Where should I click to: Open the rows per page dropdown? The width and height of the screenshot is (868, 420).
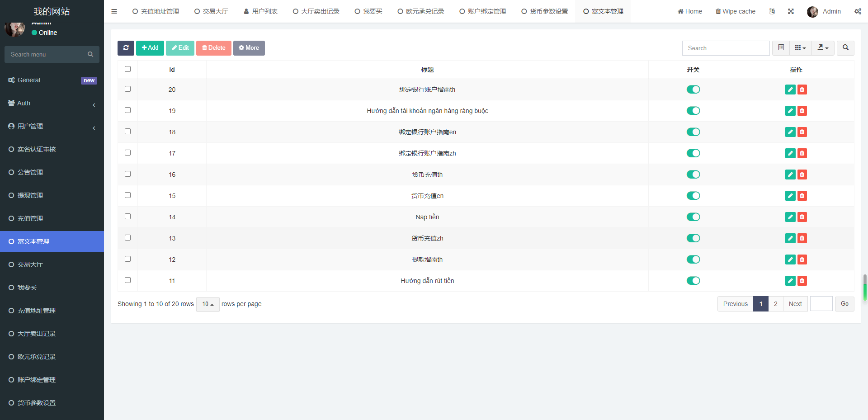[208, 304]
